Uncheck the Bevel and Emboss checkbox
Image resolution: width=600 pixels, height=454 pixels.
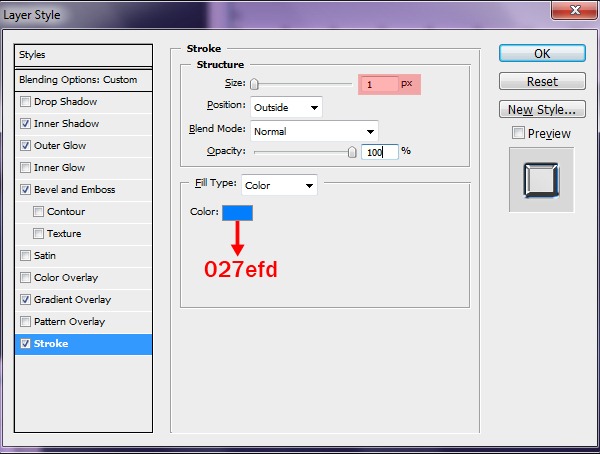coord(25,189)
